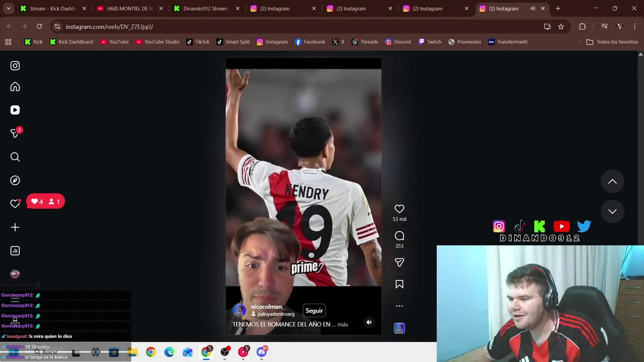This screenshot has width=644, height=362.
Task: Open comments on the reel
Action: click(x=399, y=236)
